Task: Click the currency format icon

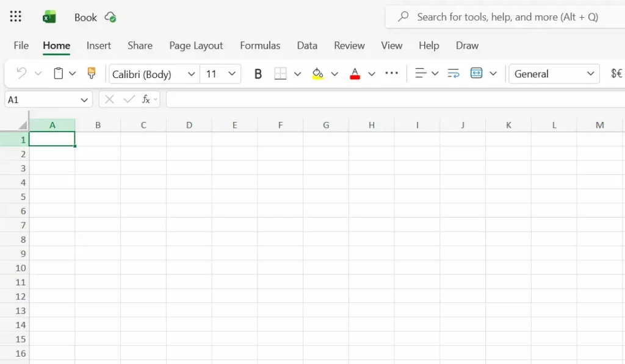Action: (x=616, y=73)
